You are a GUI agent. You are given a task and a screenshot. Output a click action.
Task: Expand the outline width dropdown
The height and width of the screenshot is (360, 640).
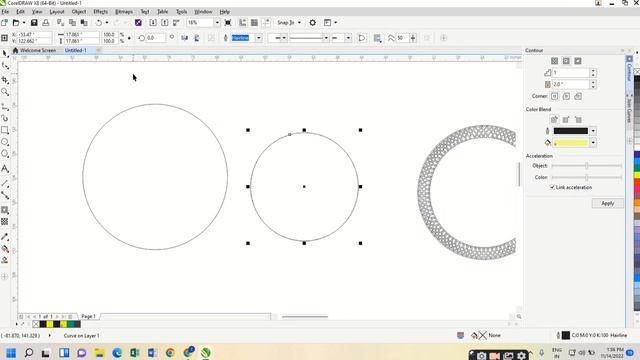point(259,38)
